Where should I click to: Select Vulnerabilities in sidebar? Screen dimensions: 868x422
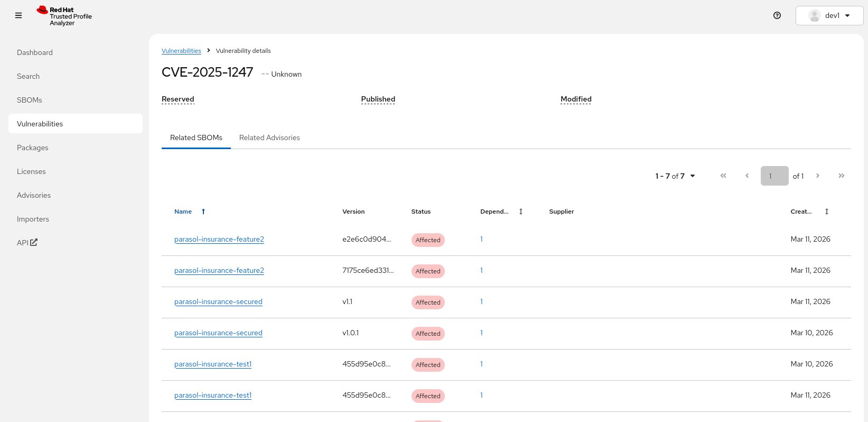tap(76, 124)
